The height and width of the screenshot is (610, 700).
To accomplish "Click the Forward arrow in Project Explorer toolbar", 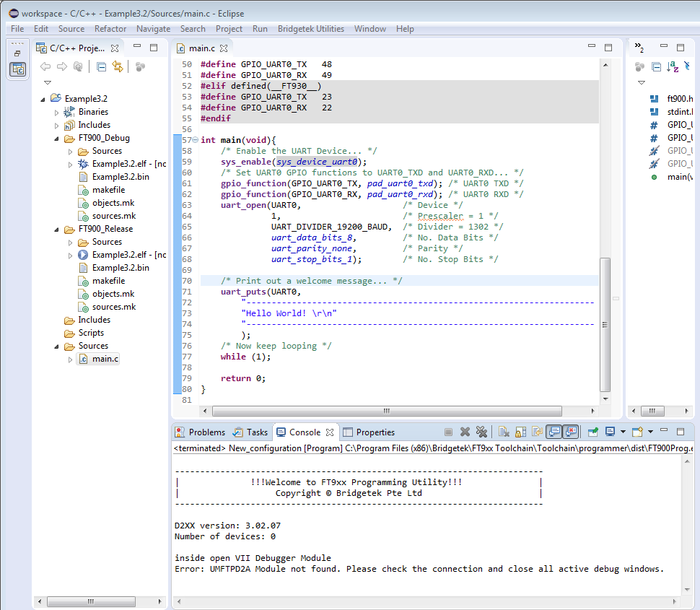I will tap(62, 67).
